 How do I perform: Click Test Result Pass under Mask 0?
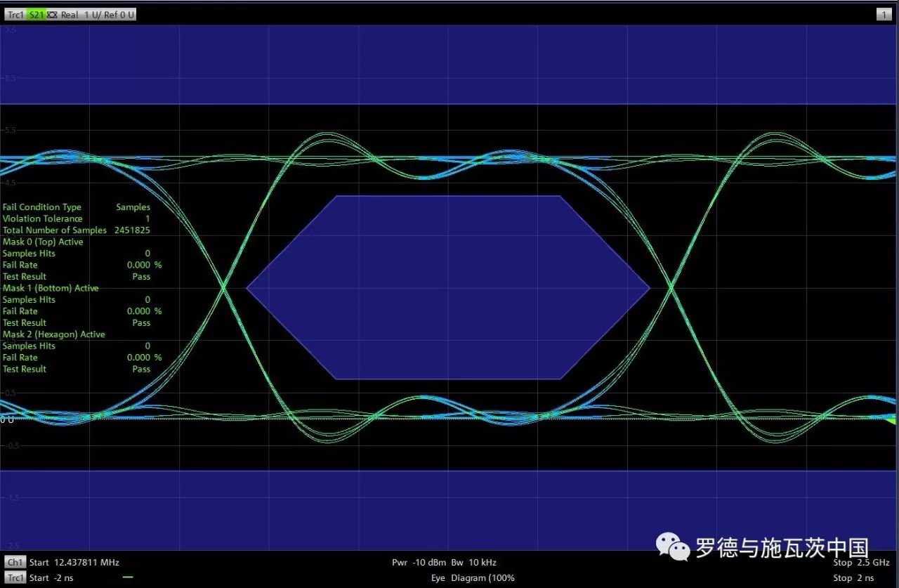[x=77, y=277]
